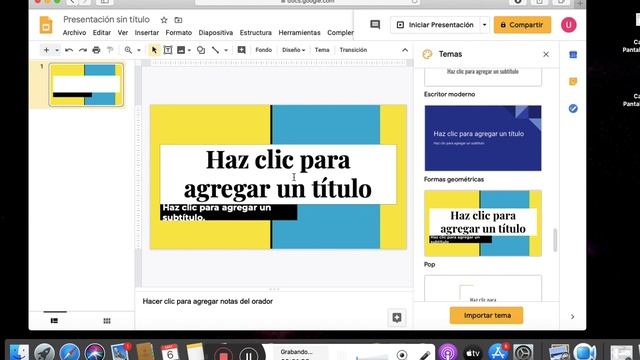Open the Editar menu
The height and width of the screenshot is (360, 640).
[102, 33]
